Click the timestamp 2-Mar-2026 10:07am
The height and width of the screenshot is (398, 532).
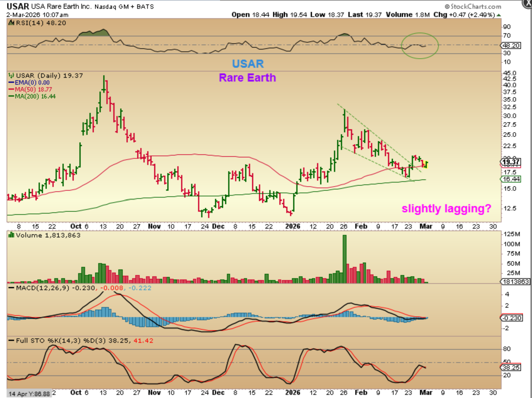37,15
